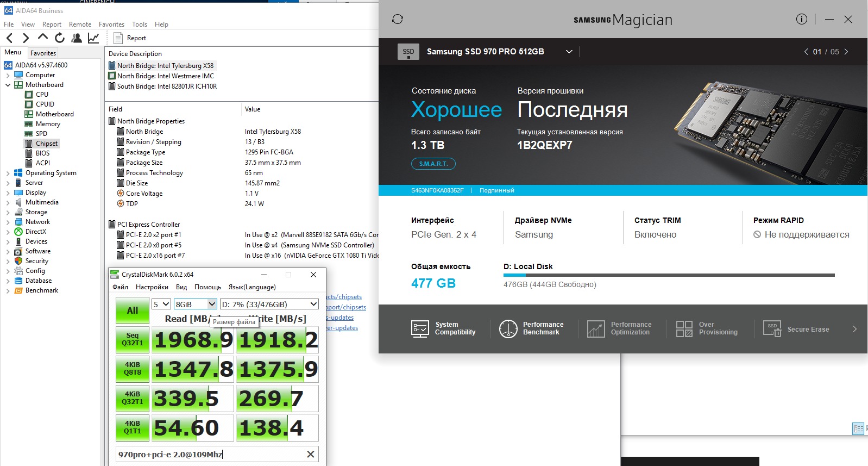Go to next drive in Samsung Magician
Viewport: 868px width, 466px height.
pos(846,52)
